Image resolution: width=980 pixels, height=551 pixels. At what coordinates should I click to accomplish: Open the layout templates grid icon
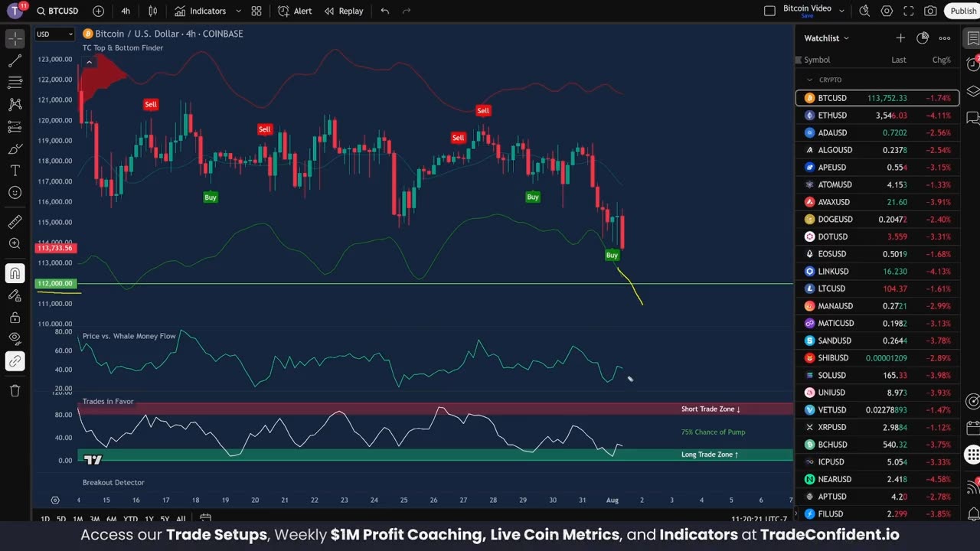tap(256, 11)
